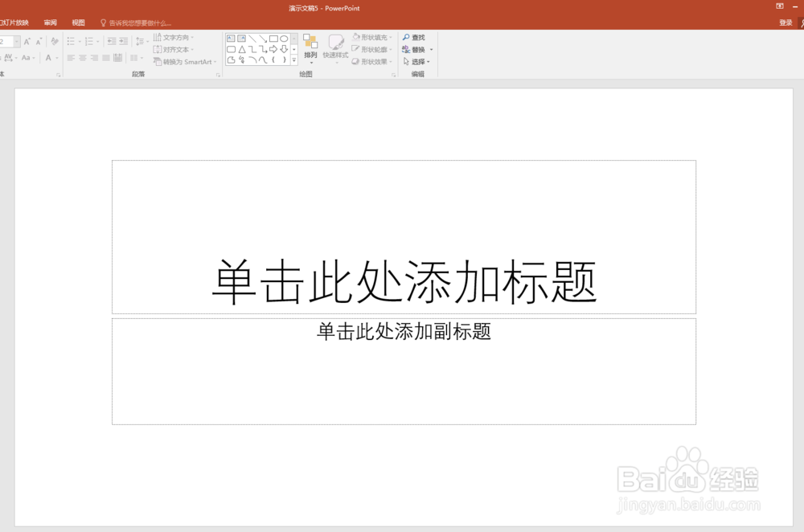Click the bulleted list icon
The image size is (804, 532).
71,42
